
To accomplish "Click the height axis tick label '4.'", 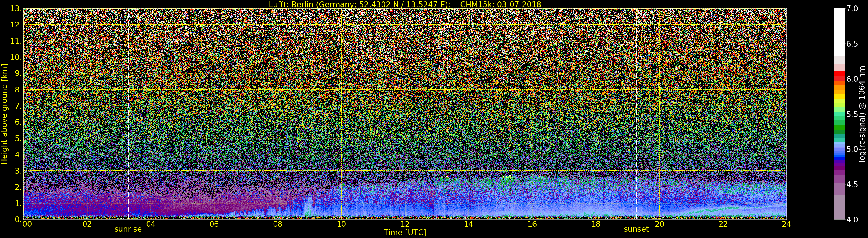I will point(18,155).
